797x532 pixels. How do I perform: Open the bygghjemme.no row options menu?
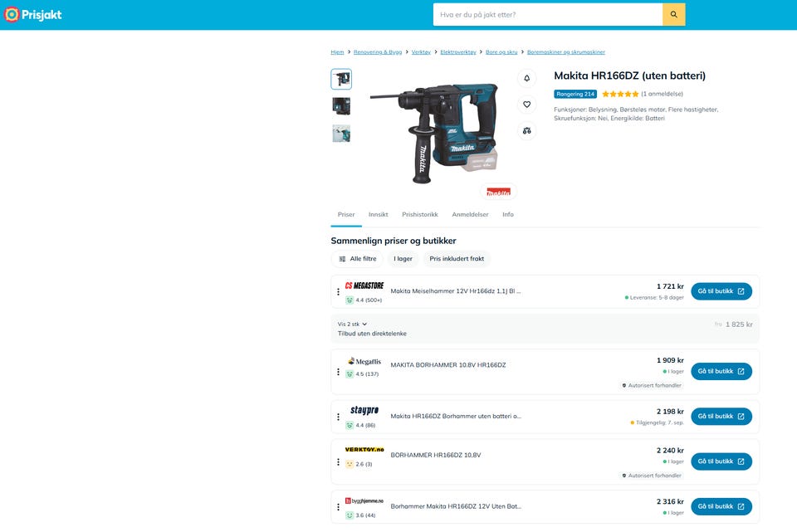338,507
